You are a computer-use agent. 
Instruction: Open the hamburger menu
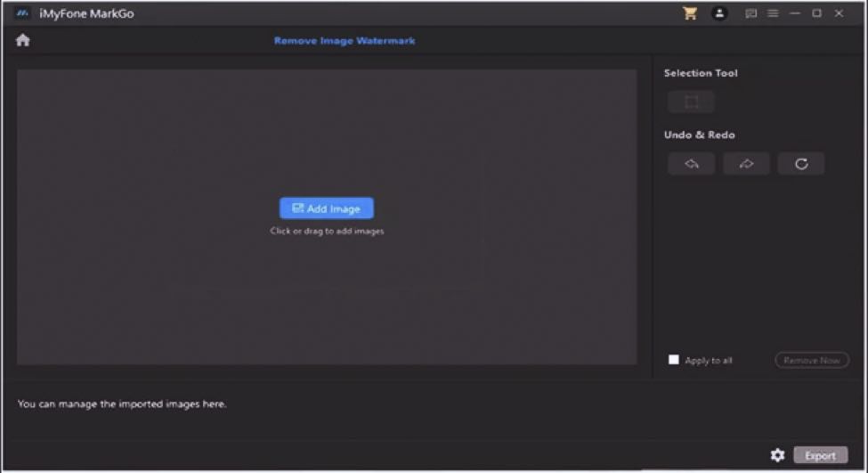tap(773, 13)
